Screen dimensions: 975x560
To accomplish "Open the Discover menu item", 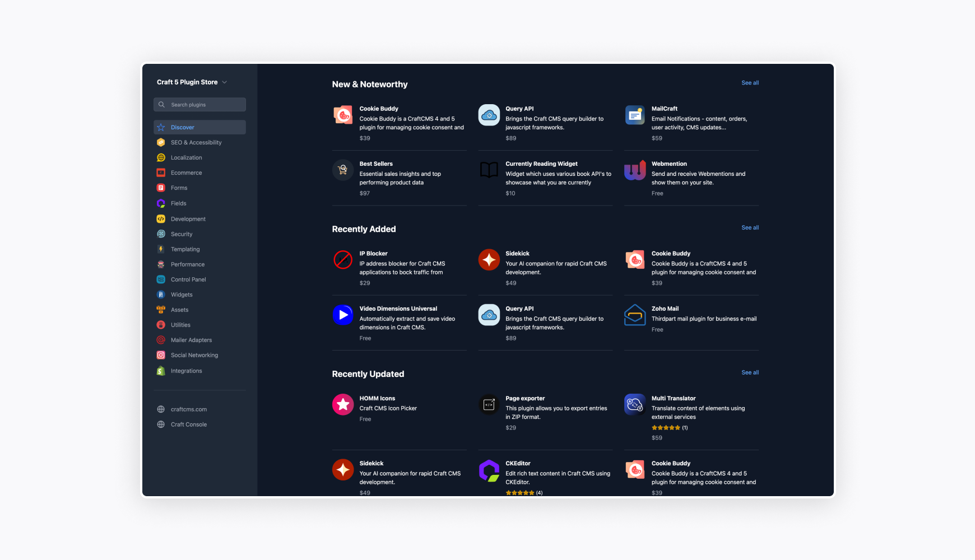I will click(x=199, y=128).
